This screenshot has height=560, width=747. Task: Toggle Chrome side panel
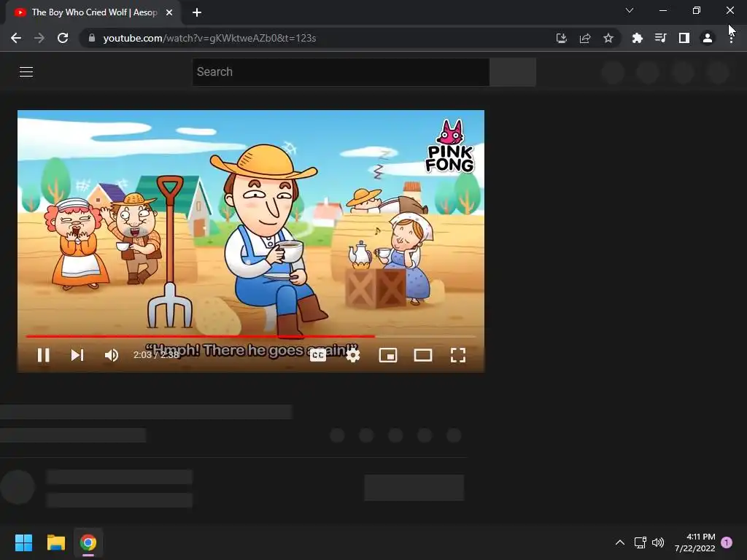(684, 38)
